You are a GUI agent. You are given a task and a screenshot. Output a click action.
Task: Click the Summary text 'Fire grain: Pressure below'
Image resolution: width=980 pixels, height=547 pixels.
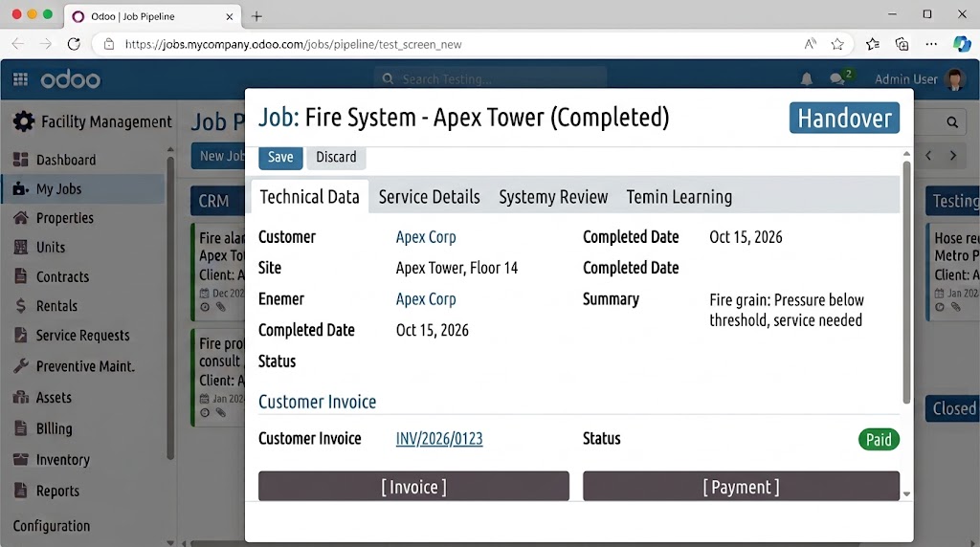tap(787, 299)
